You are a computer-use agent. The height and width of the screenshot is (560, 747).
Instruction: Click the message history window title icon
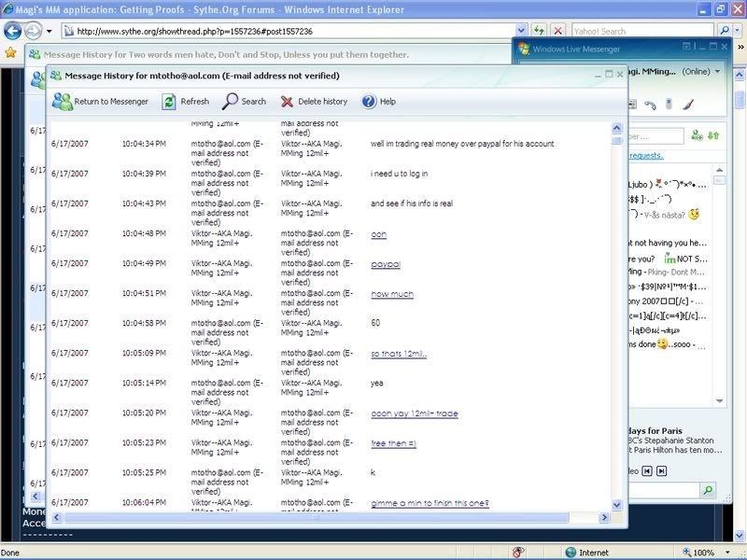click(x=56, y=76)
